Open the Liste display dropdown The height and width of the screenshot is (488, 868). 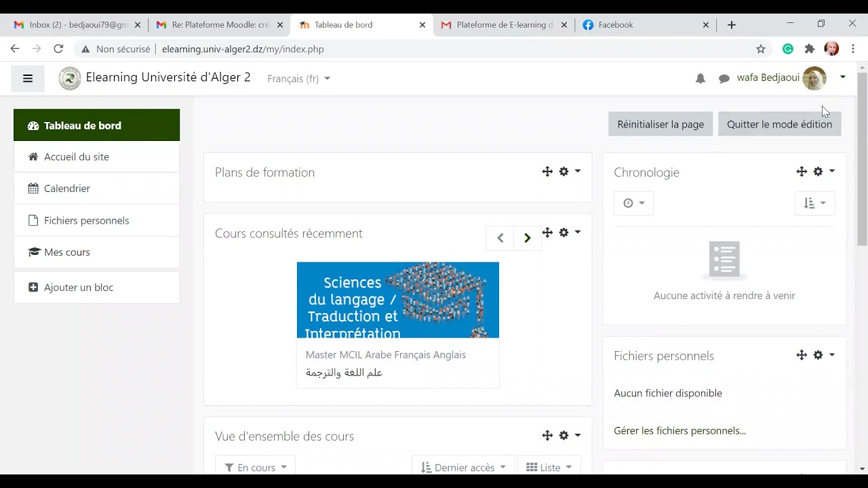point(549,467)
